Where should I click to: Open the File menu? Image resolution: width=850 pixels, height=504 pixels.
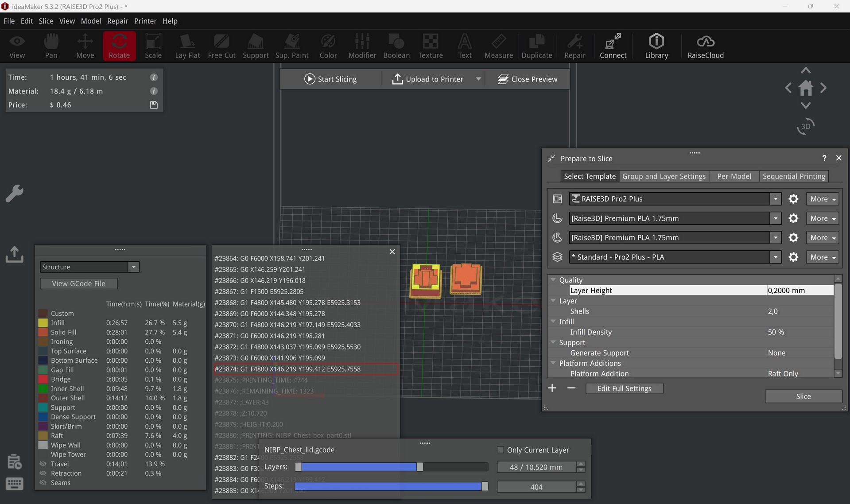click(9, 21)
